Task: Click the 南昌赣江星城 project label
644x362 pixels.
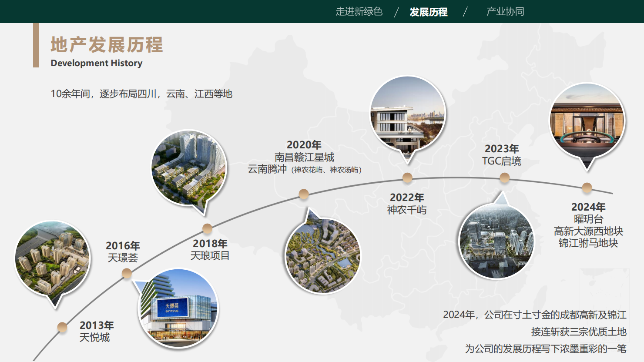Action: 304,157
